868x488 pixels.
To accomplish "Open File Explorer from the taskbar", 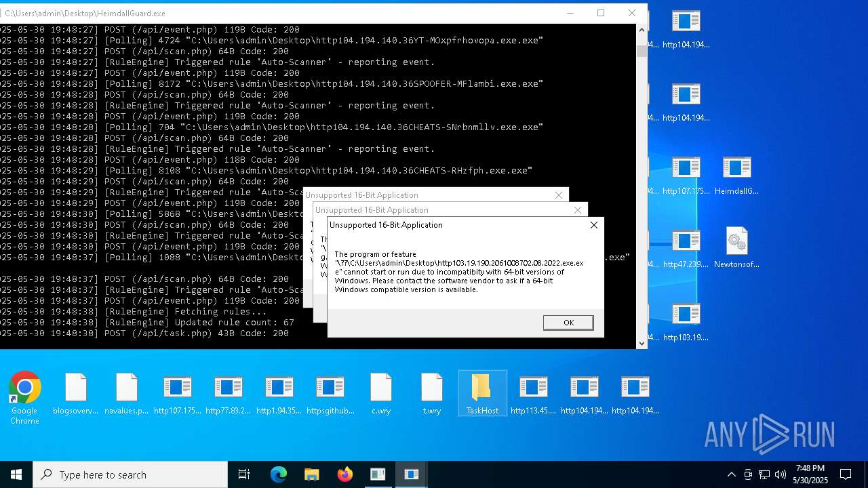I will click(311, 474).
